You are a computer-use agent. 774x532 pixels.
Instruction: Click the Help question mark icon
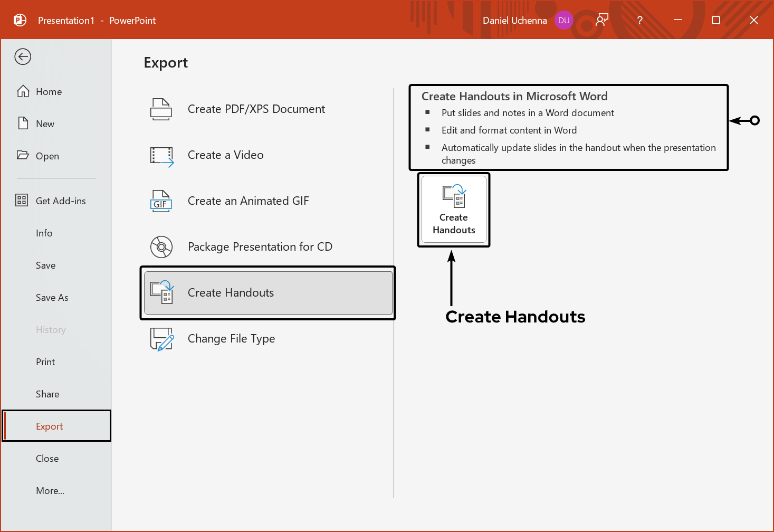tap(639, 20)
